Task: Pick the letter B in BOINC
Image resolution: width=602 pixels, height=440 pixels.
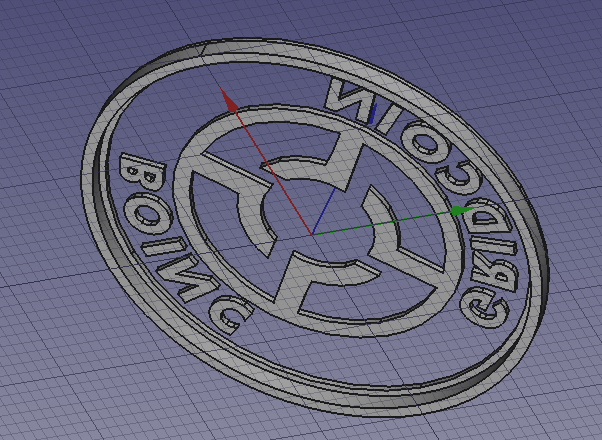Action: coord(143,172)
